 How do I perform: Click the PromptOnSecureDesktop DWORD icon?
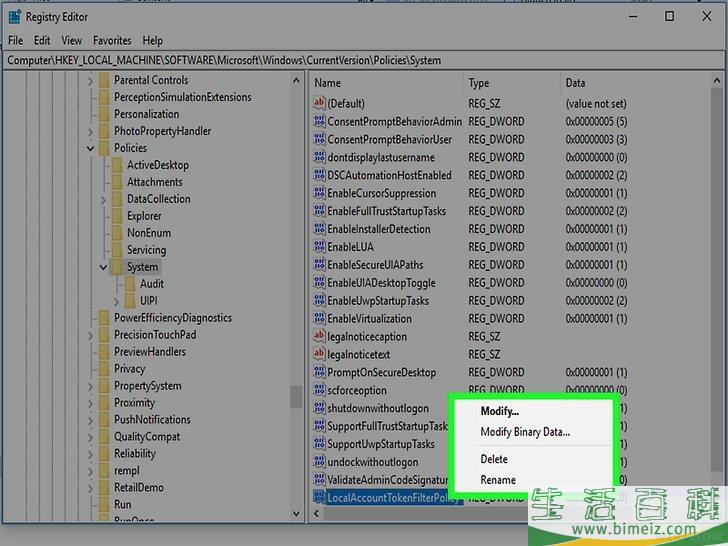pyautogui.click(x=319, y=373)
